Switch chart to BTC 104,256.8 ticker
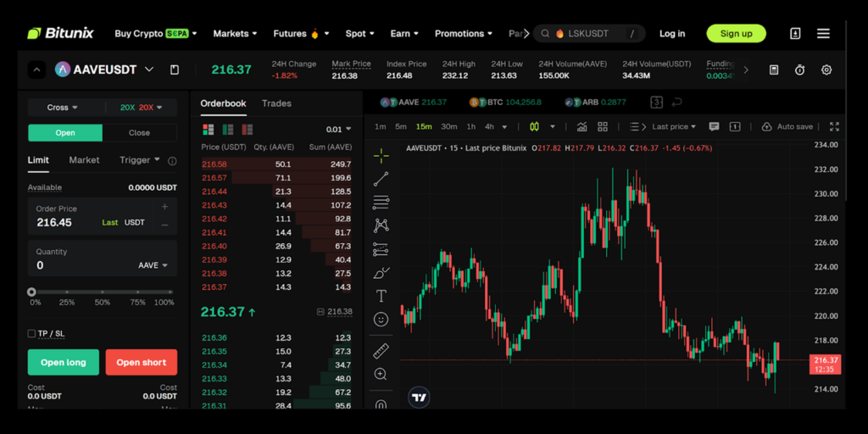Image resolution: width=868 pixels, height=434 pixels. 506,103
